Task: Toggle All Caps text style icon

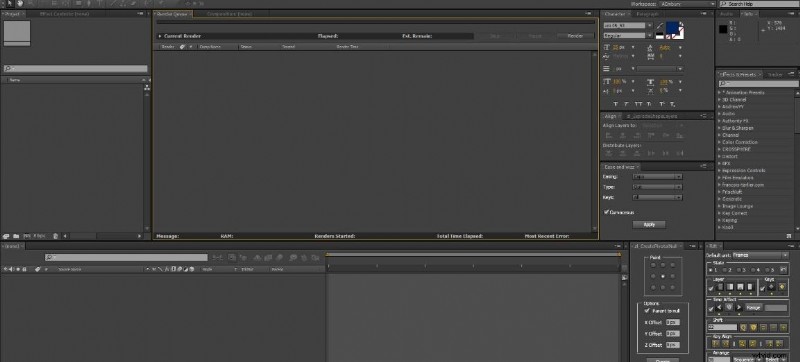Action: [639, 105]
